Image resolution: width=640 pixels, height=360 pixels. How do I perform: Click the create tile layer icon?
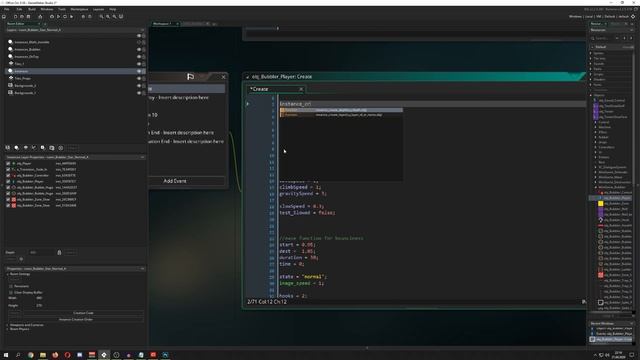25,148
